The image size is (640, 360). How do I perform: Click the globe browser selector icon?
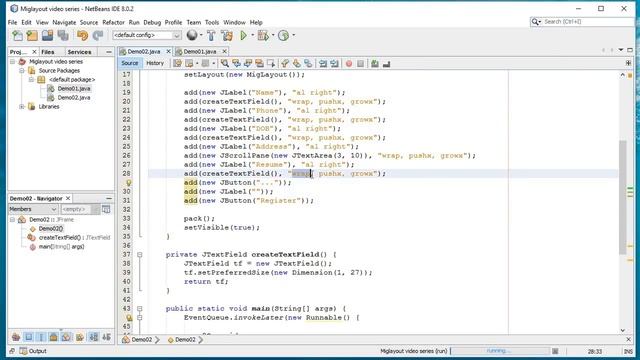click(192, 36)
